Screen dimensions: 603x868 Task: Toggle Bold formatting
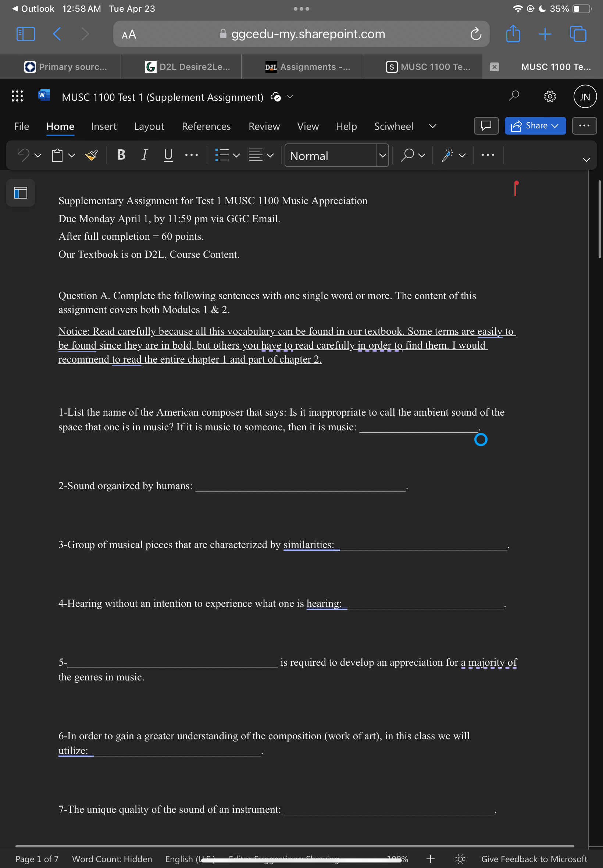click(x=121, y=155)
